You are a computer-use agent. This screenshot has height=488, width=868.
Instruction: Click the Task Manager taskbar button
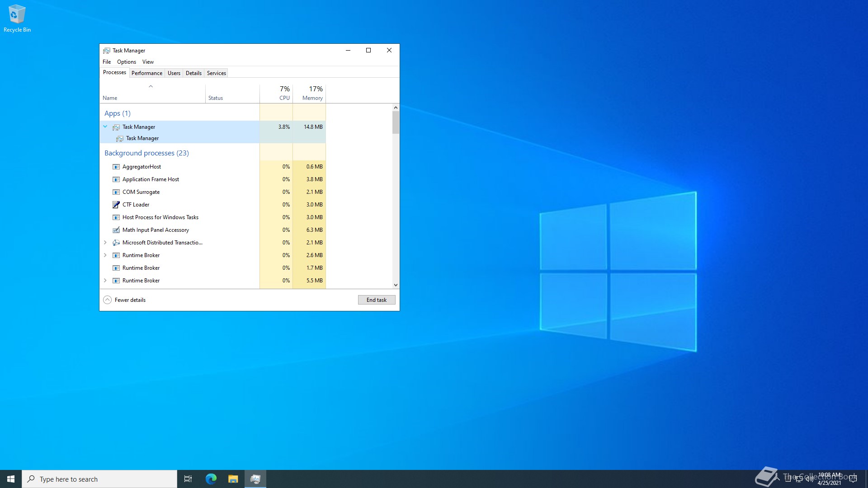tap(255, 479)
